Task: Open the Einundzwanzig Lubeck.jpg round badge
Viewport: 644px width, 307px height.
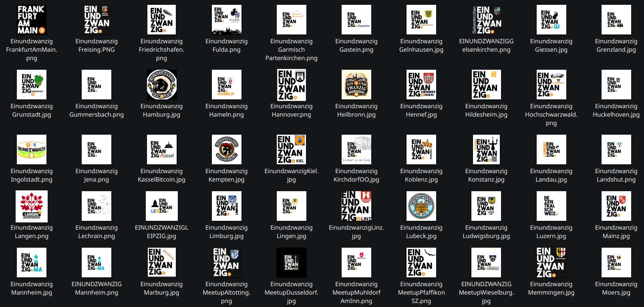Action: pyautogui.click(x=421, y=206)
